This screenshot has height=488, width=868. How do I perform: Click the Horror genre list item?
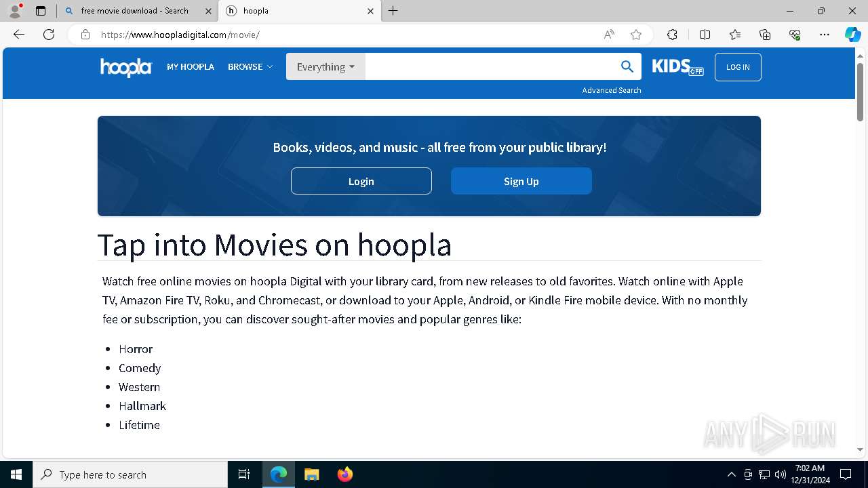pos(136,349)
